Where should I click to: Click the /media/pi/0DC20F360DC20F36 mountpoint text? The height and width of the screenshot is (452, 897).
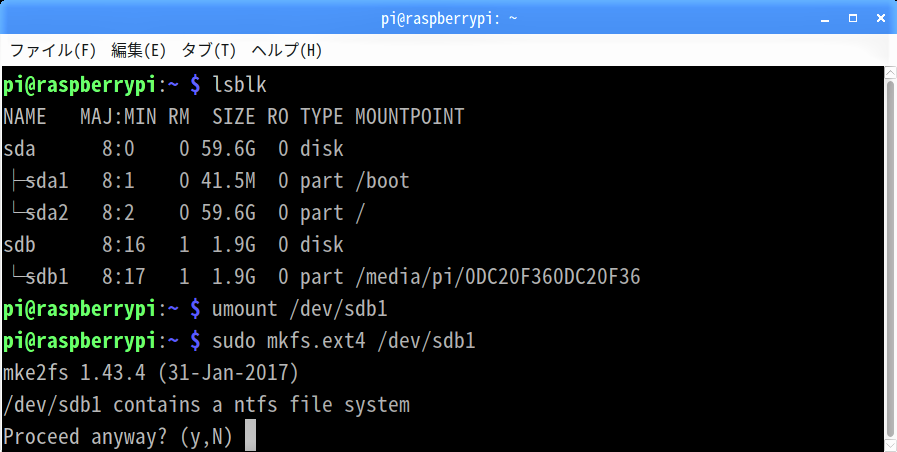[x=498, y=277]
